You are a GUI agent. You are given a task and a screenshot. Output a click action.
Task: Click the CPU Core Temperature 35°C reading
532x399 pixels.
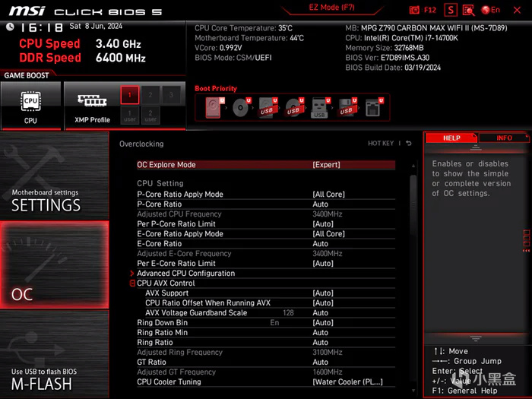pyautogui.click(x=243, y=28)
